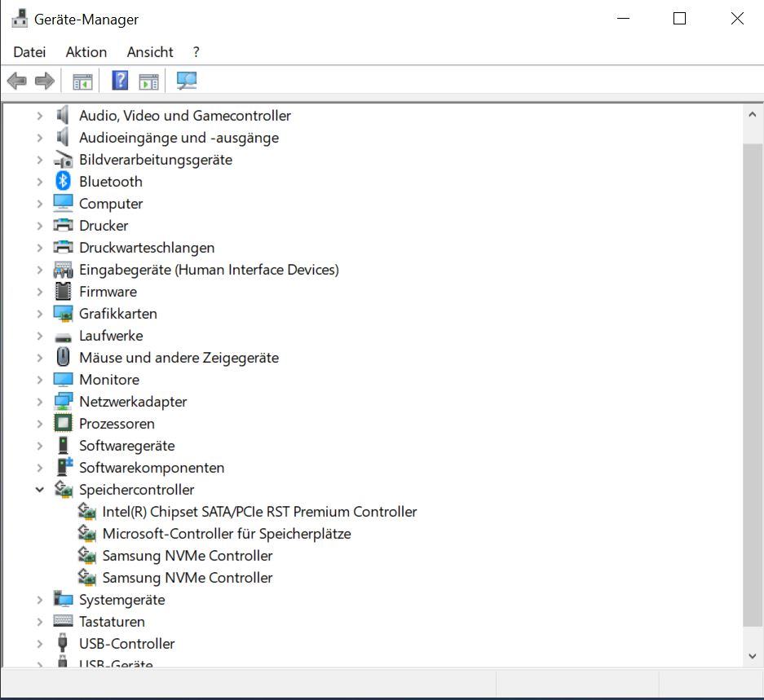Expand the Netzwerkadapter category
The image size is (764, 700).
tap(39, 402)
